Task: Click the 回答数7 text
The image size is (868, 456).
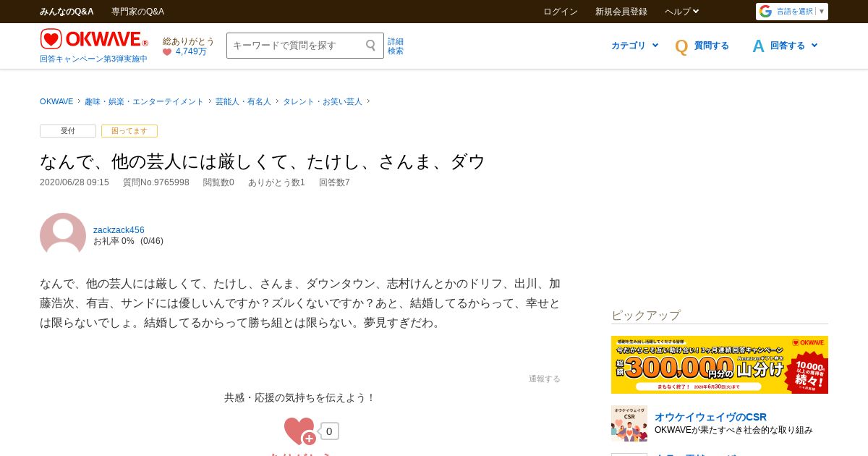Action: 334,182
